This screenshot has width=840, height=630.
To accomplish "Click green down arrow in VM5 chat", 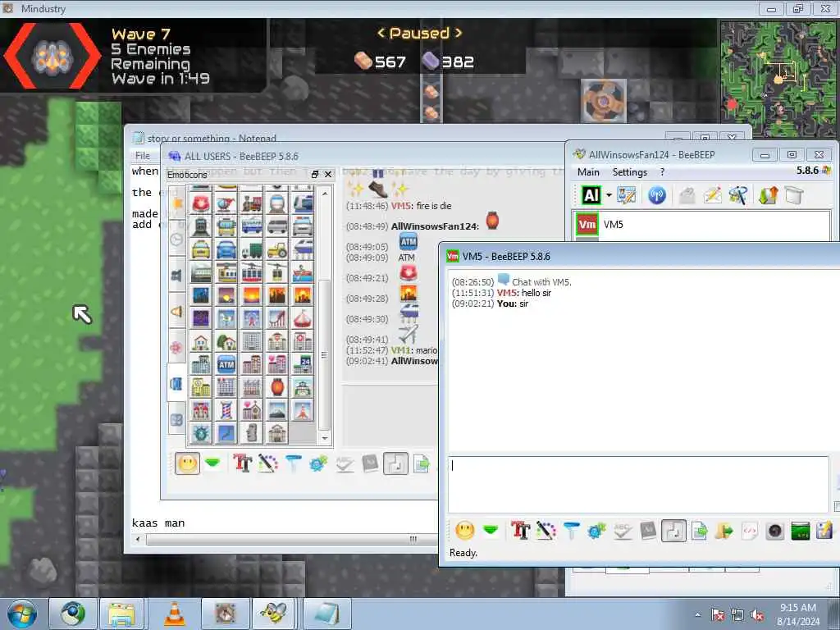I will pos(491,531).
